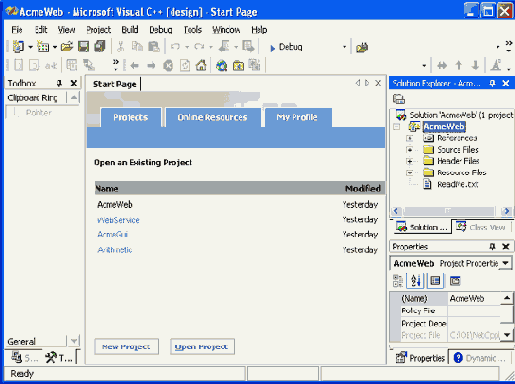Open the File menu
This screenshot has height=384, width=515.
click(x=17, y=30)
